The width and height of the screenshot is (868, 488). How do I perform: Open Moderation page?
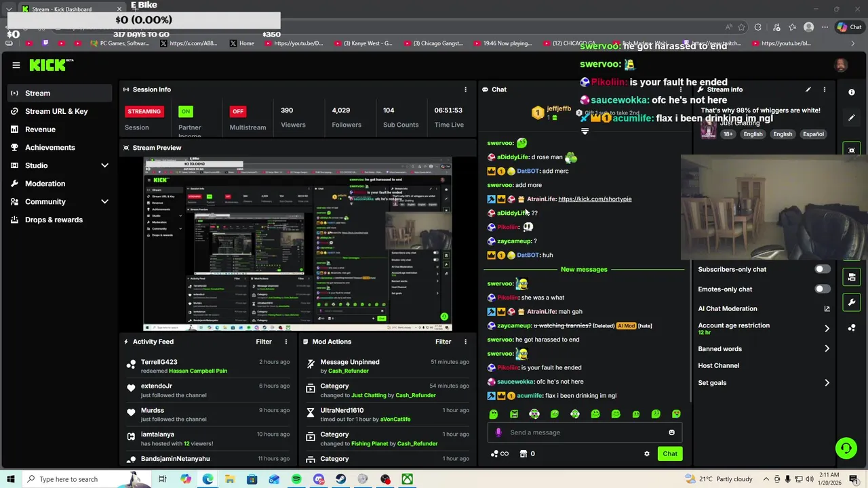[x=60, y=184]
